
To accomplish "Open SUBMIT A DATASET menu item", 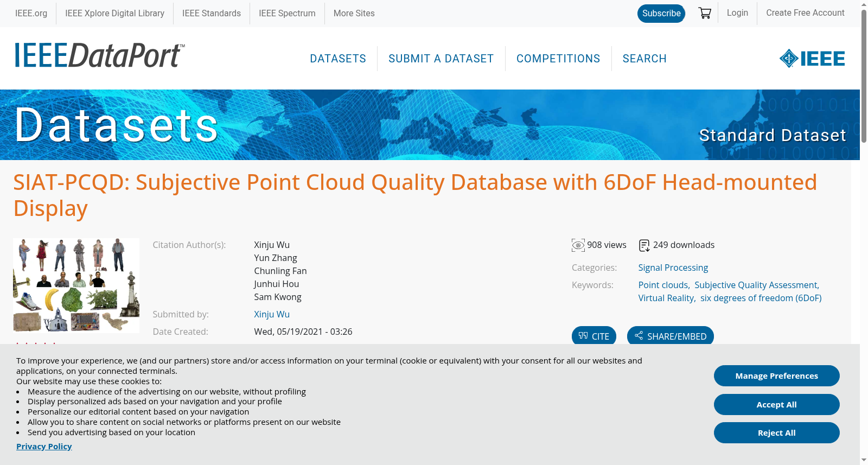I will pos(441,59).
